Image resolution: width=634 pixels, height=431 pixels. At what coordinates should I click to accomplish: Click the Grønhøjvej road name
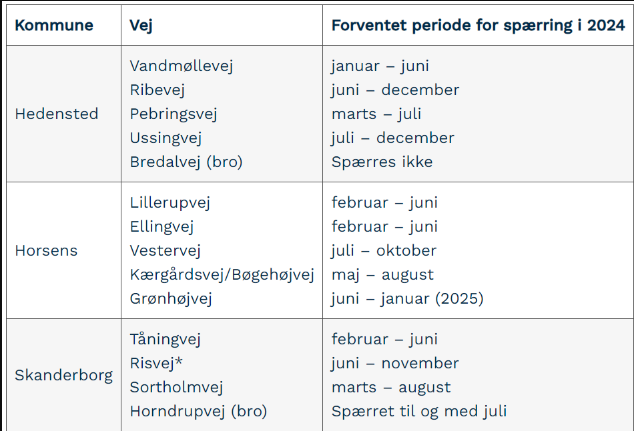click(173, 298)
